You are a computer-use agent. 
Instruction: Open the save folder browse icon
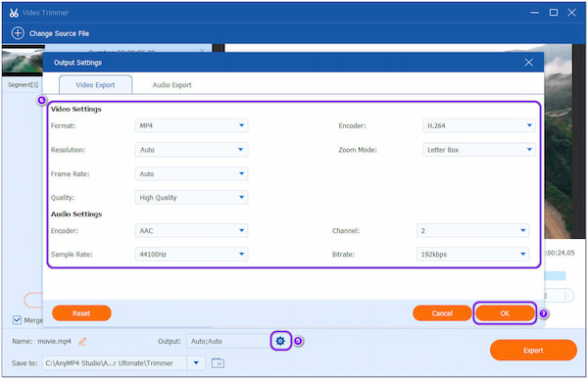pos(218,363)
